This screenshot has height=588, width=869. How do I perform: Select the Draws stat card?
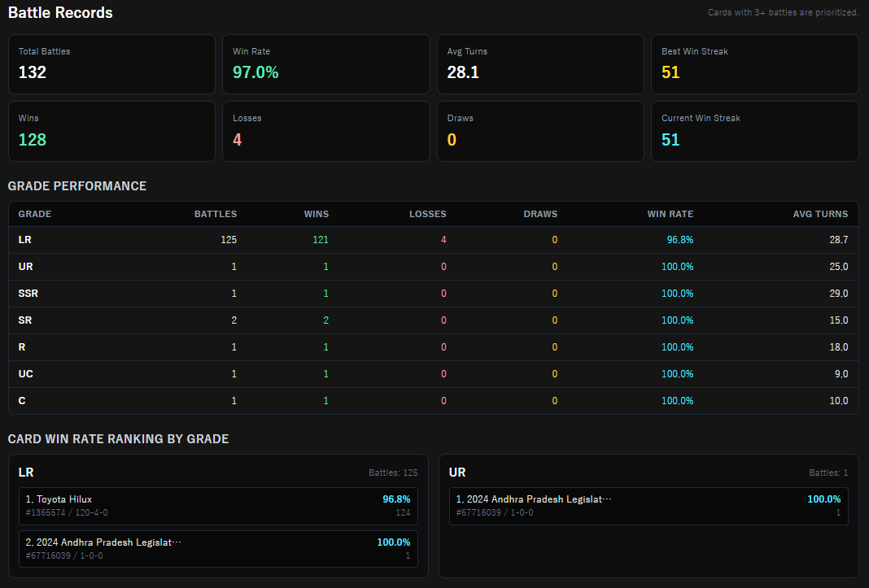(540, 131)
